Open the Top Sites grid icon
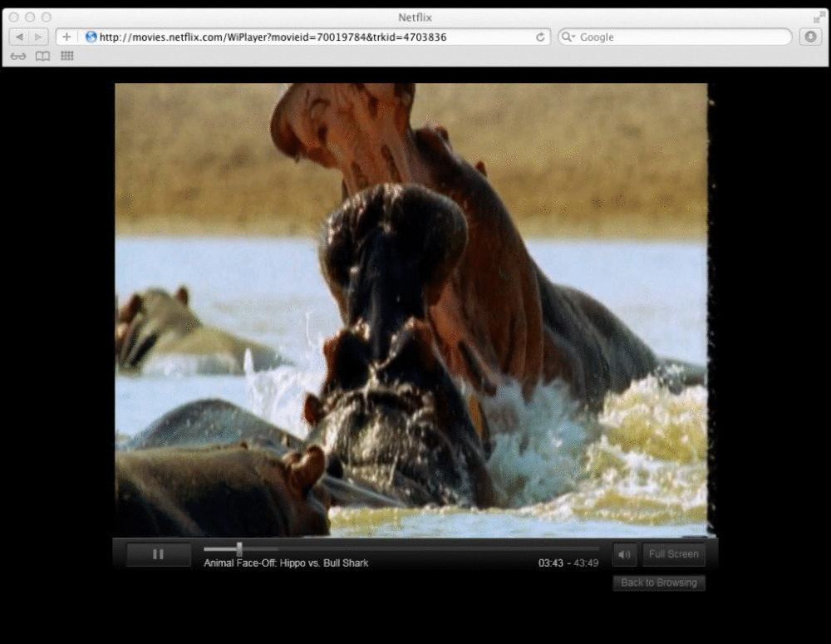831x644 pixels. [x=67, y=56]
